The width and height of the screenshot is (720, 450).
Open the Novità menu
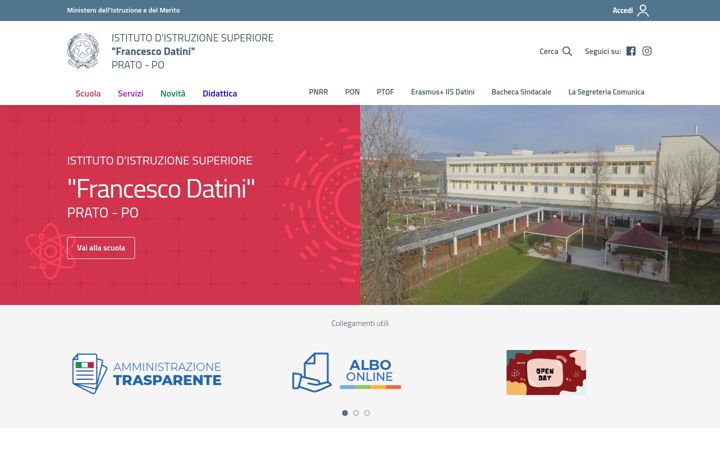(173, 94)
